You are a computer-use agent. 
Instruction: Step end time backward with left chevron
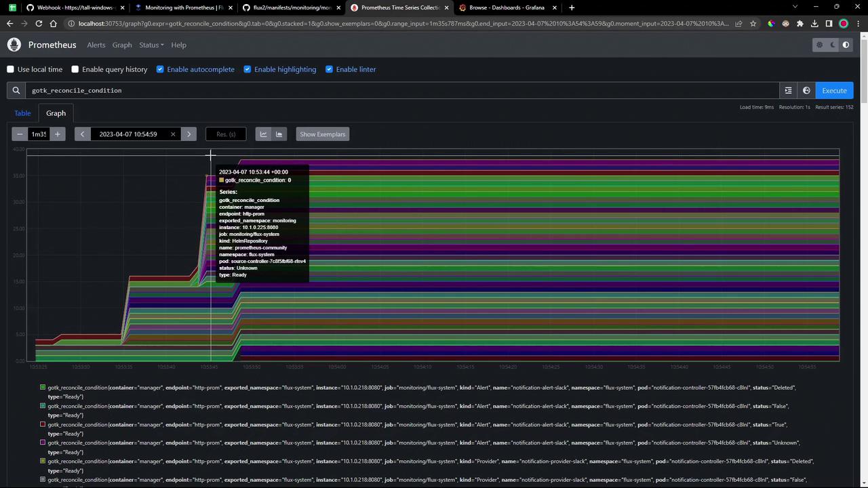pos(82,134)
